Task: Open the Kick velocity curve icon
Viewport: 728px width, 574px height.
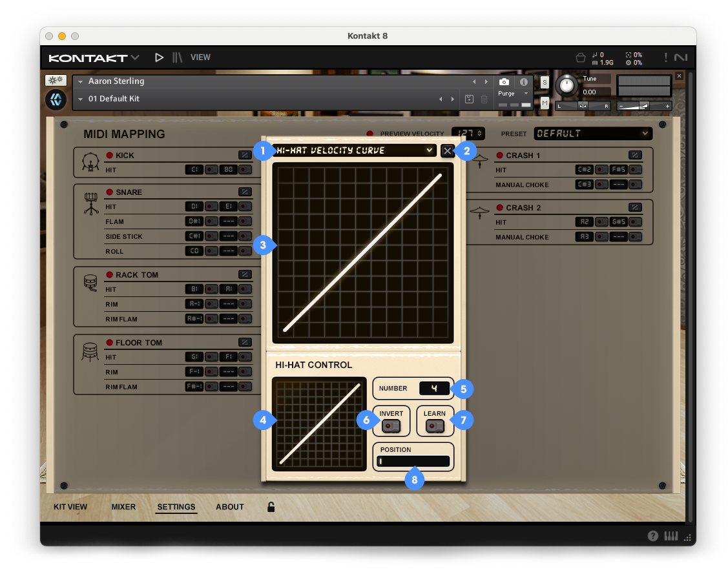Action: pos(245,155)
